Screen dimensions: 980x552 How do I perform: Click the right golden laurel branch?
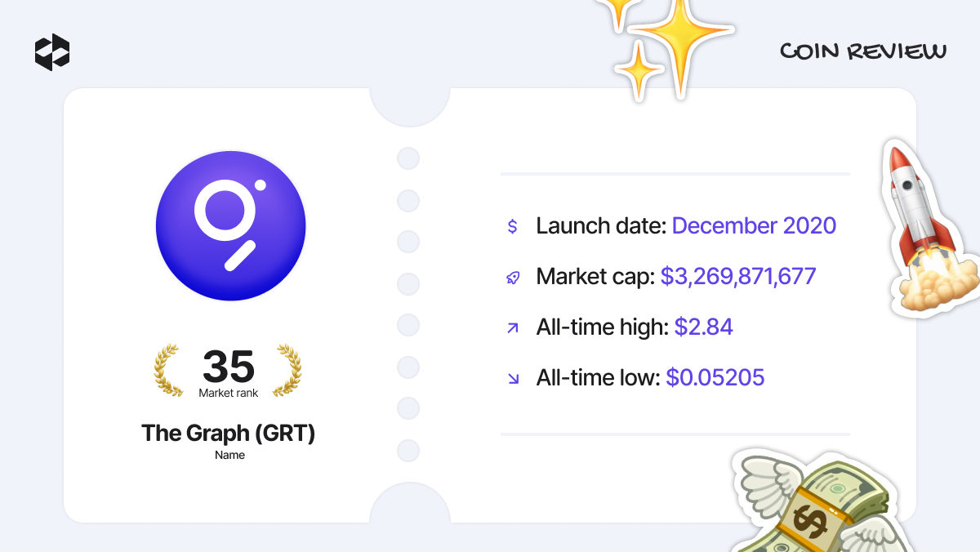coord(287,371)
